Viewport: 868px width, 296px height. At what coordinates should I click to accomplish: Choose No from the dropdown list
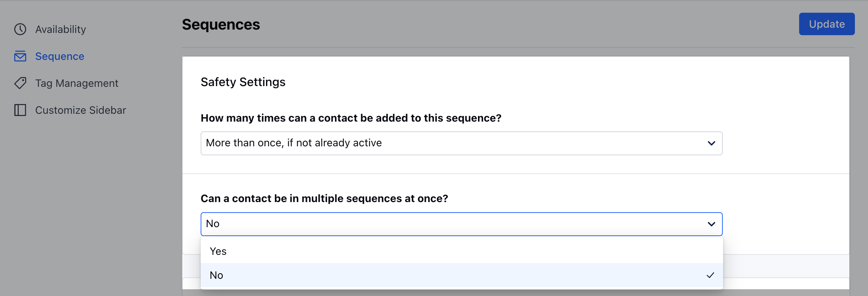tap(462, 275)
